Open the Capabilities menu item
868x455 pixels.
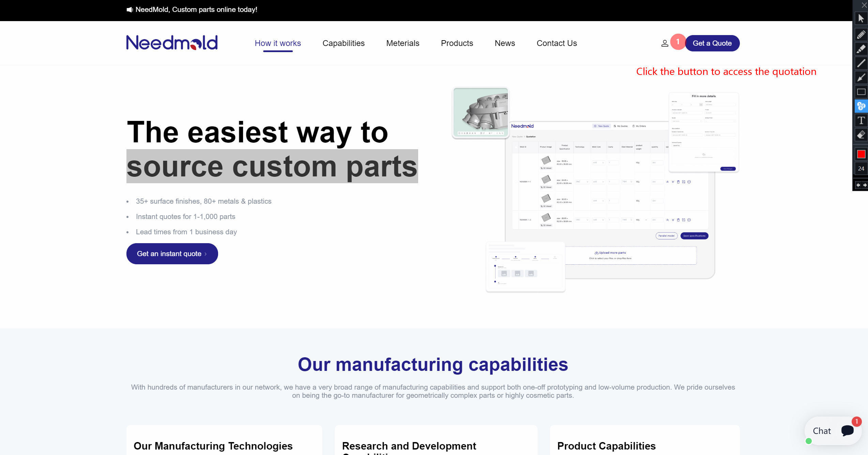coord(344,43)
